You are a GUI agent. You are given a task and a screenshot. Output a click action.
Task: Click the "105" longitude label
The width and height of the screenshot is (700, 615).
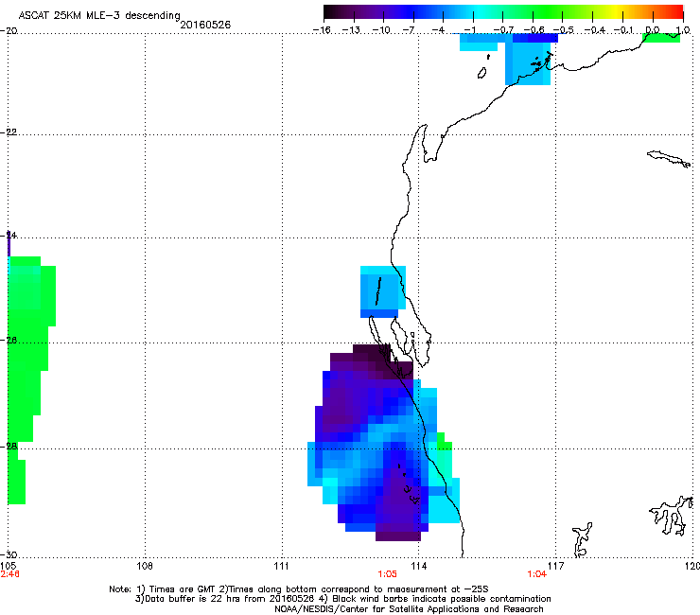pos(8,566)
